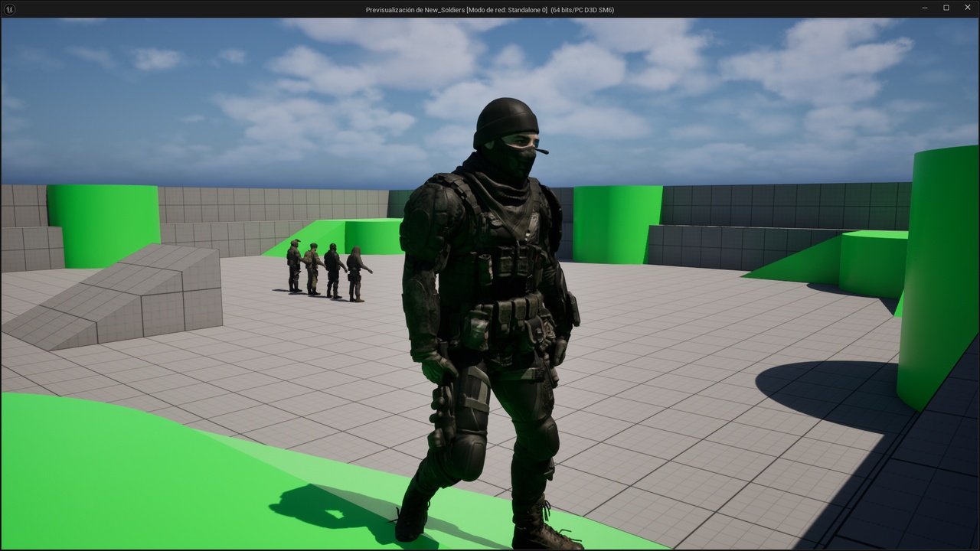The height and width of the screenshot is (551, 980).
Task: Minimize the New_Soldiers preview window
Action: (925, 8)
